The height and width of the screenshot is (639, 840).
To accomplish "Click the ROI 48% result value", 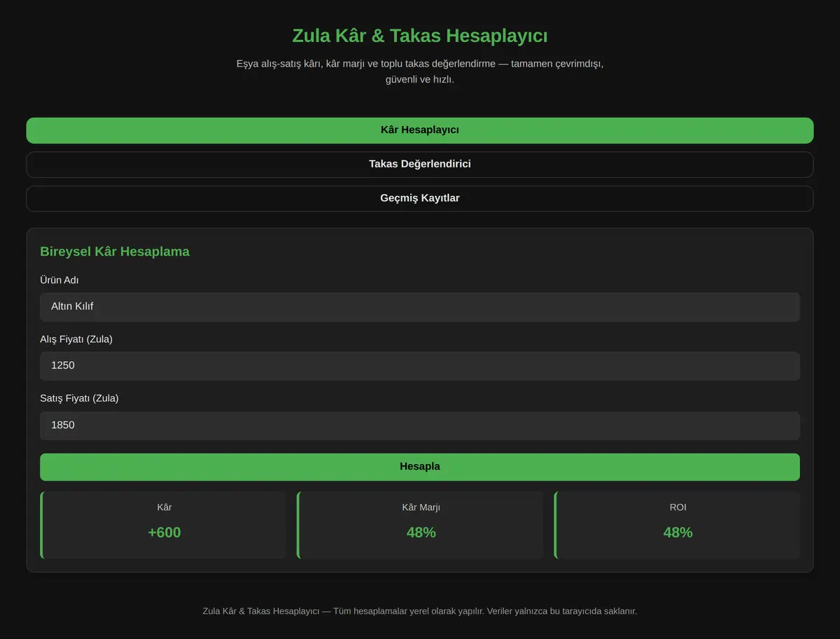I will click(x=678, y=533).
